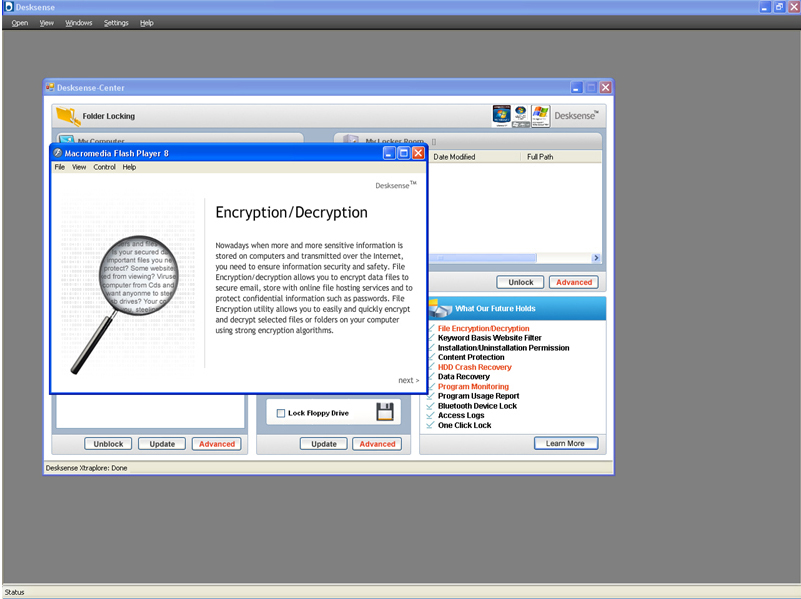Open the Flash Player Help menu
Image resolution: width=801 pixels, height=599 pixels.
(129, 167)
